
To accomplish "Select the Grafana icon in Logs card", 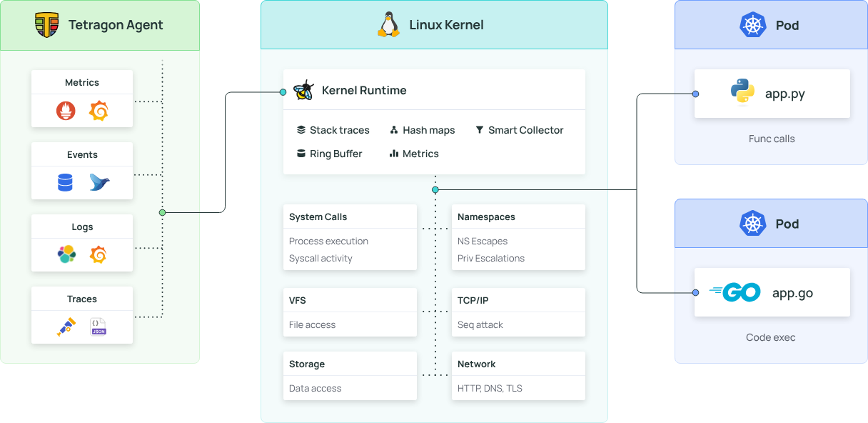I will [x=99, y=254].
